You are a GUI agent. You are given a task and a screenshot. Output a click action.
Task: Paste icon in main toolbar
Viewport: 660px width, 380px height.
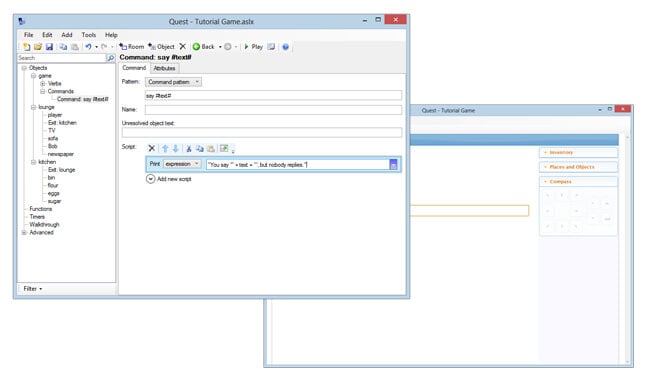click(75, 47)
